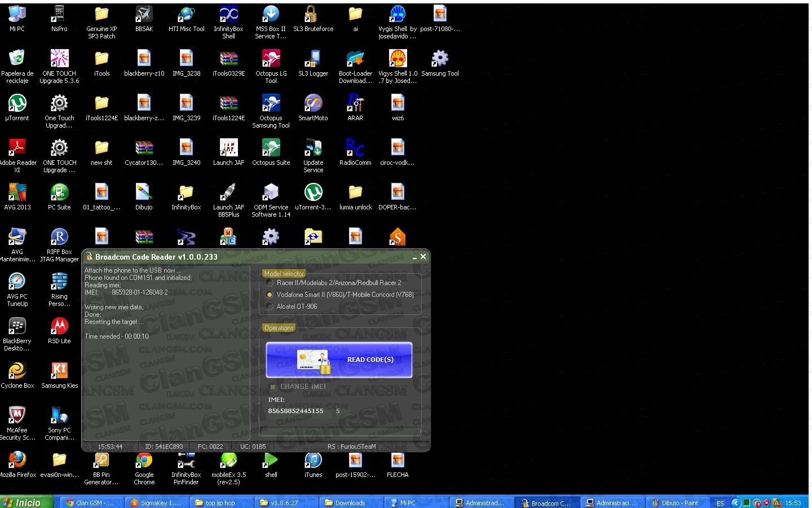
Task: Click the READ CODE(S) button
Action: (x=339, y=360)
